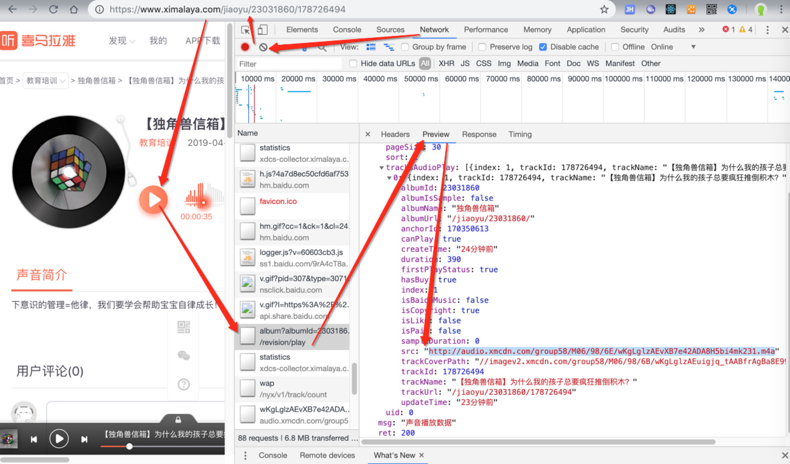Screen dimensions: 790x464
Task: Filter requests by XHR
Action: 446,63
